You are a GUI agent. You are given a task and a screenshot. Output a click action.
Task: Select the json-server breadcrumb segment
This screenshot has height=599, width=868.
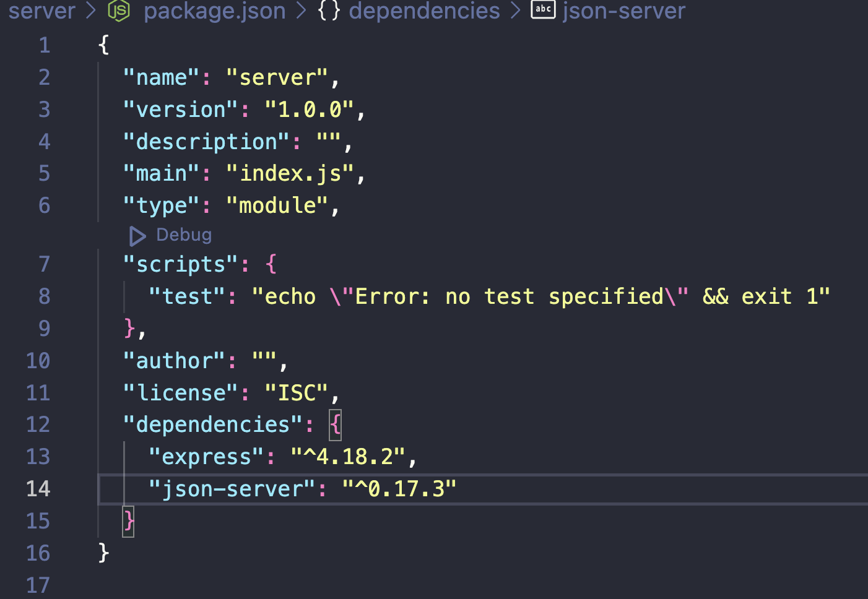pyautogui.click(x=623, y=11)
